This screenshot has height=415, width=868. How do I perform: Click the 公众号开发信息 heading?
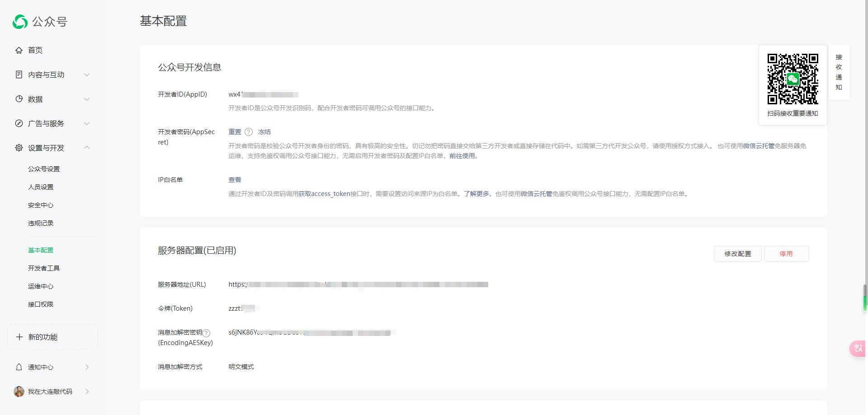[189, 67]
